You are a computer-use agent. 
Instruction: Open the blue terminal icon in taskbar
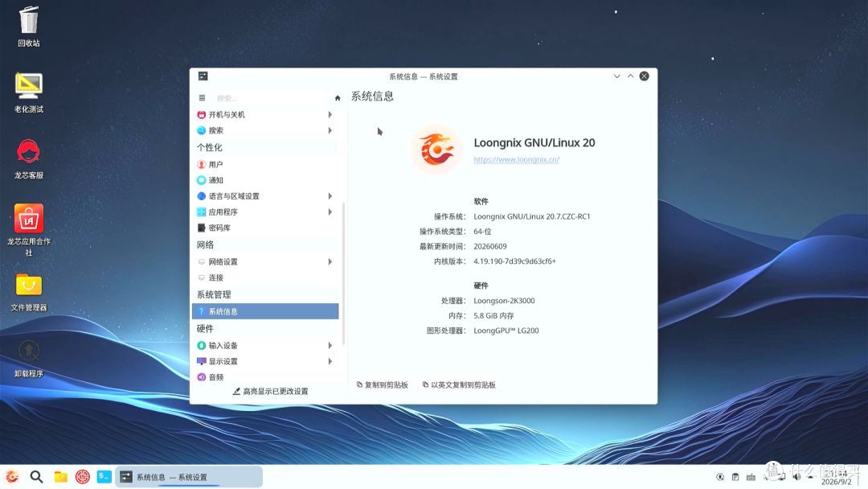[x=104, y=476]
